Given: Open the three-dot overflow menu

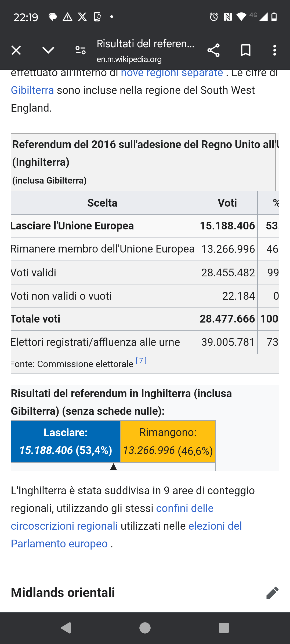Looking at the screenshot, I should point(274,50).
